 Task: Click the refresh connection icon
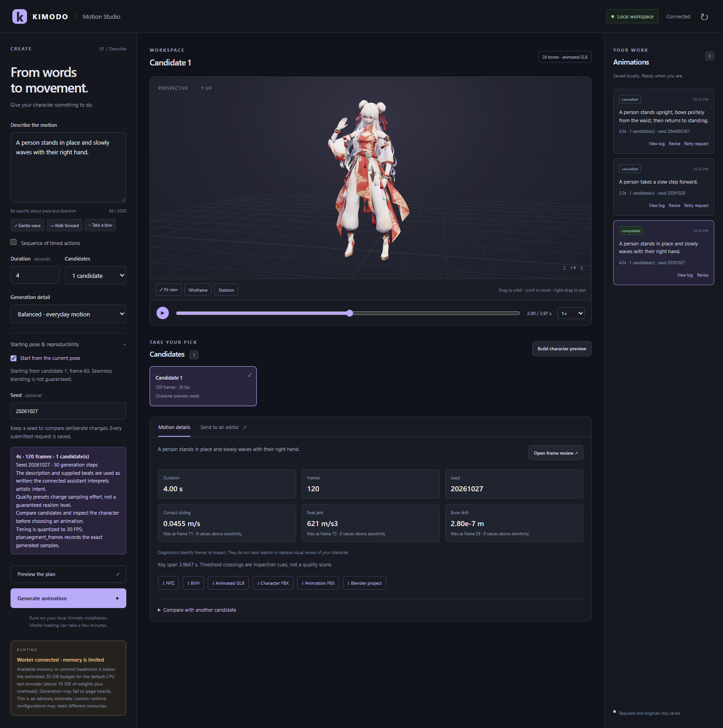click(x=704, y=17)
